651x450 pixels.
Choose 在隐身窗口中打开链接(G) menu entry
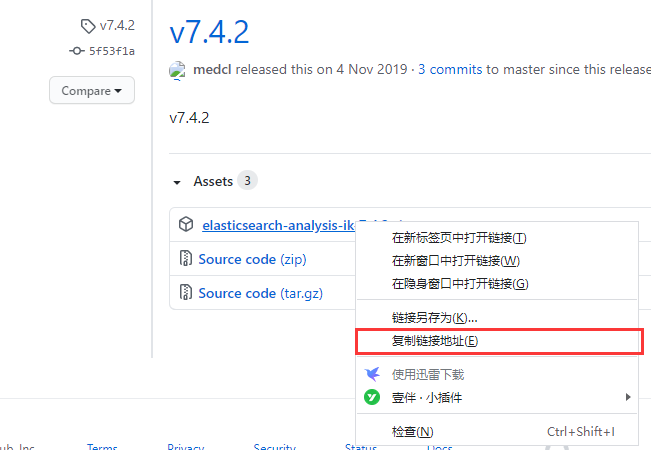tap(497, 284)
